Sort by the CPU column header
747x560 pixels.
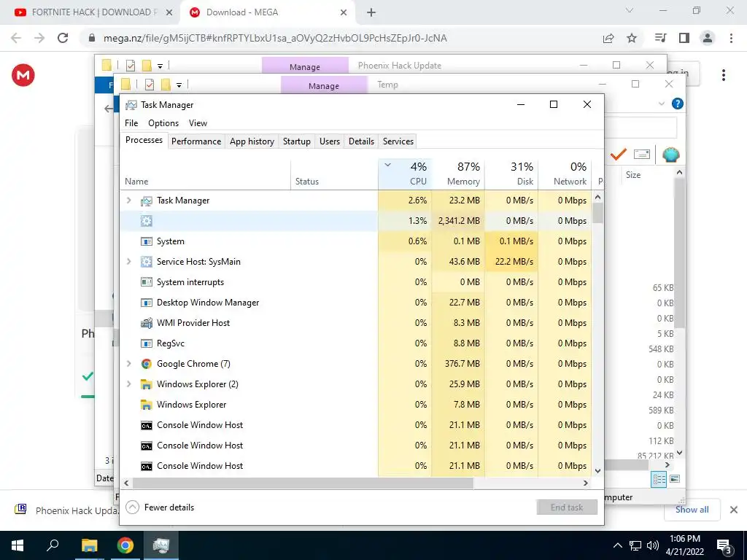pyautogui.click(x=405, y=174)
